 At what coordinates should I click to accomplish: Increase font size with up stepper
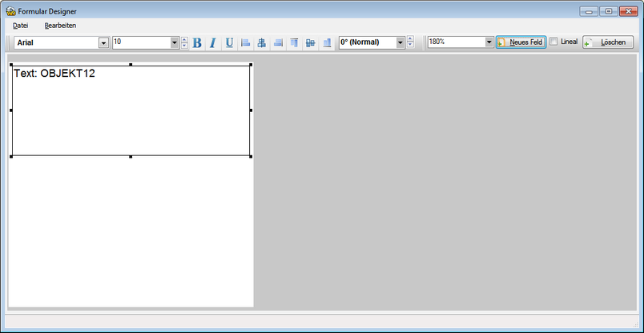[184, 40]
